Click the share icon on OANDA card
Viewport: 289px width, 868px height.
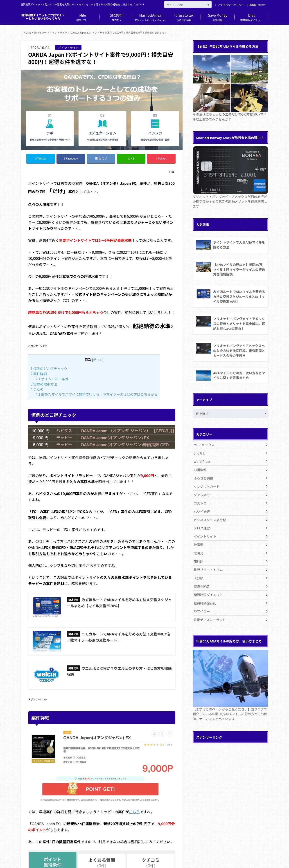tap(162, 733)
